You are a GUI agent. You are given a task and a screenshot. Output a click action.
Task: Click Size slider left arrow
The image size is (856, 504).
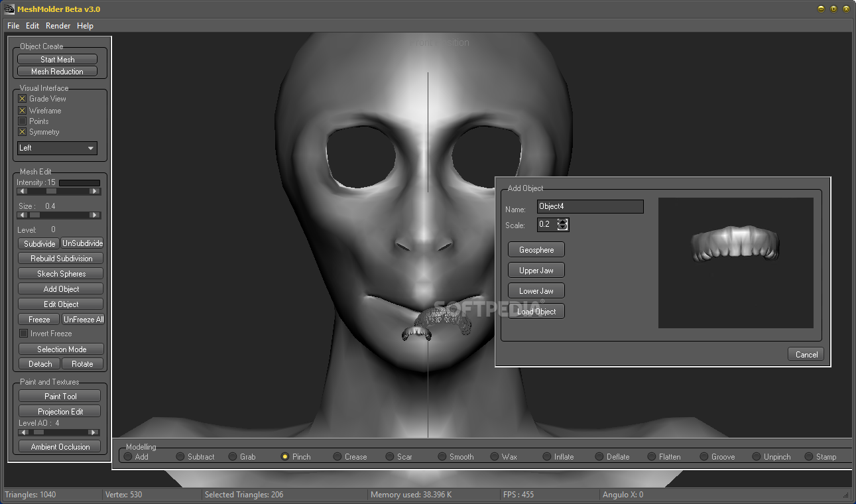click(x=23, y=215)
